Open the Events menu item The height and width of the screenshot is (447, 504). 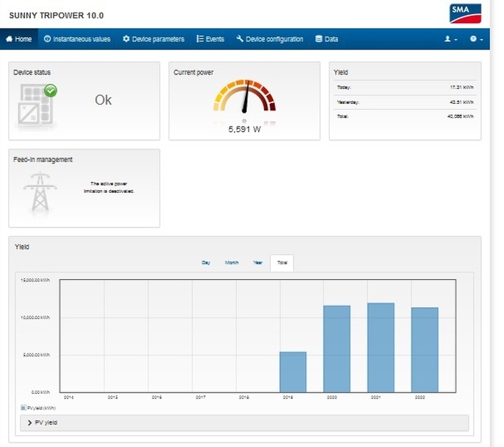tap(210, 39)
